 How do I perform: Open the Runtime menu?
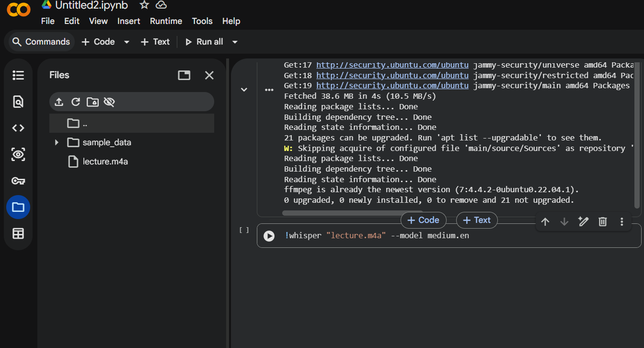click(x=166, y=21)
